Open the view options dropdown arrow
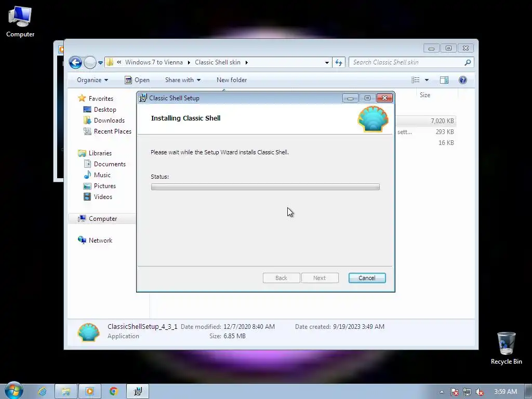532x399 pixels. pos(427,80)
